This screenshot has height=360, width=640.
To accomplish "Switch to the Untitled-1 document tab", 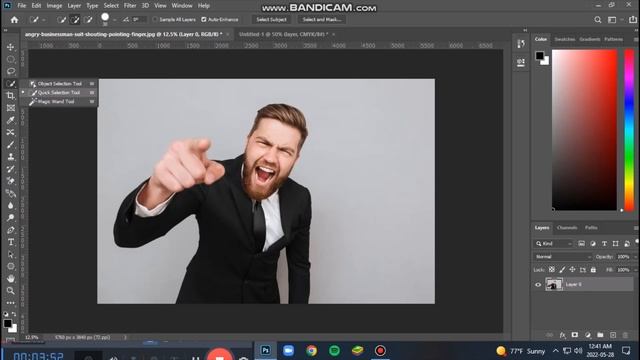I will click(x=283, y=34).
